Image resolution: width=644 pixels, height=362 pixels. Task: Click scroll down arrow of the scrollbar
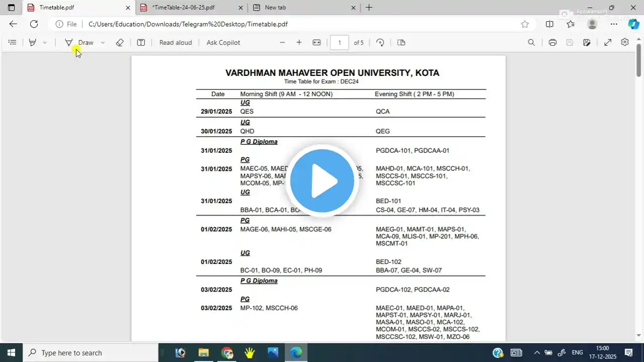pyautogui.click(x=639, y=335)
